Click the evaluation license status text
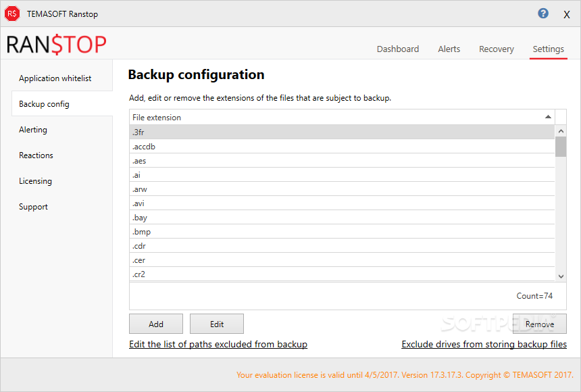The width and height of the screenshot is (581, 392). coord(405,375)
